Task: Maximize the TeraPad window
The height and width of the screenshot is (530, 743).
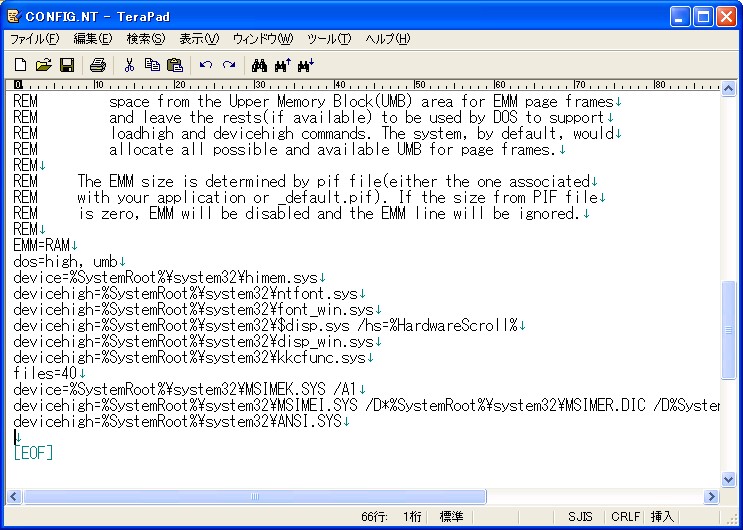Action: point(703,17)
